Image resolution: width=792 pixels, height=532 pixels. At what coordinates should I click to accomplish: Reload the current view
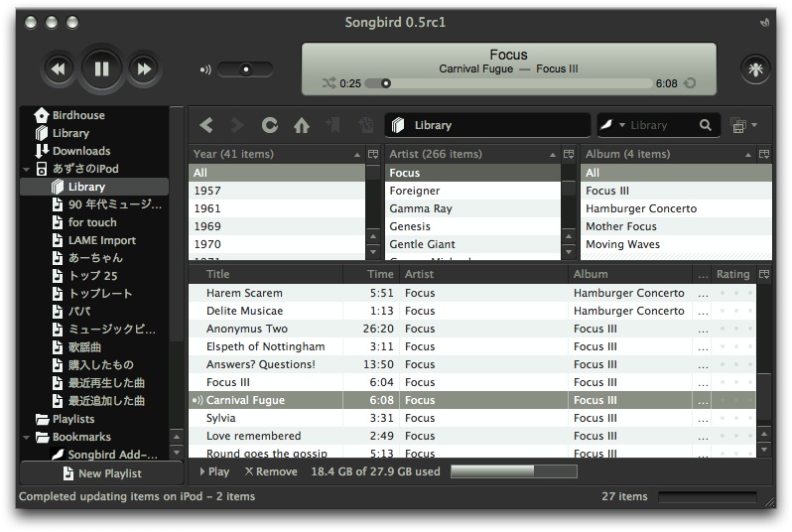[x=270, y=125]
